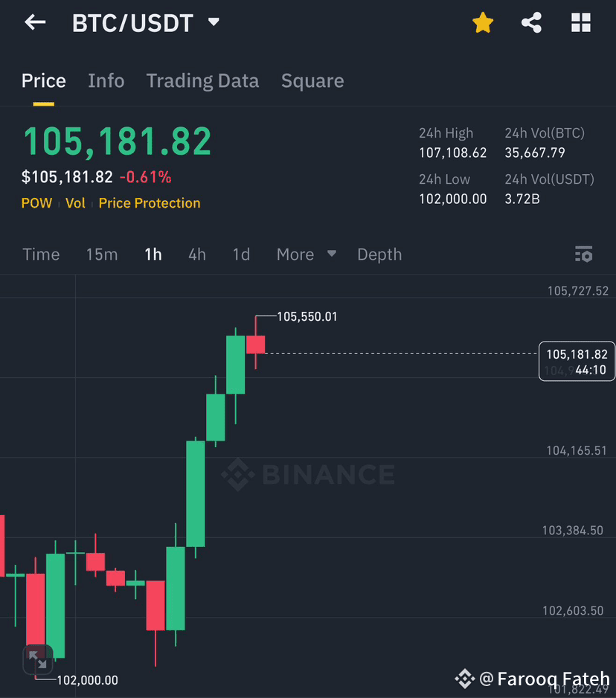Image resolution: width=616 pixels, height=698 pixels.
Task: Open the Depth chart view
Action: tap(379, 254)
